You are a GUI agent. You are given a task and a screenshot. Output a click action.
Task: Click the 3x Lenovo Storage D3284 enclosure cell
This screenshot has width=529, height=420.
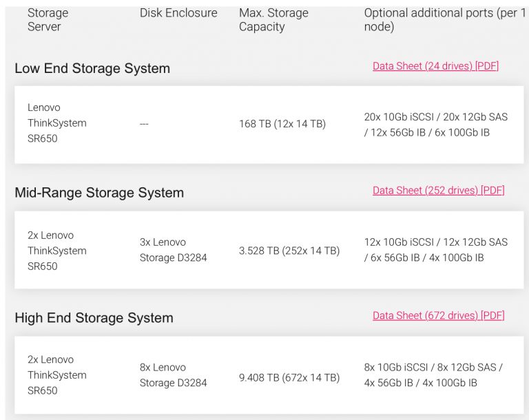point(174,250)
